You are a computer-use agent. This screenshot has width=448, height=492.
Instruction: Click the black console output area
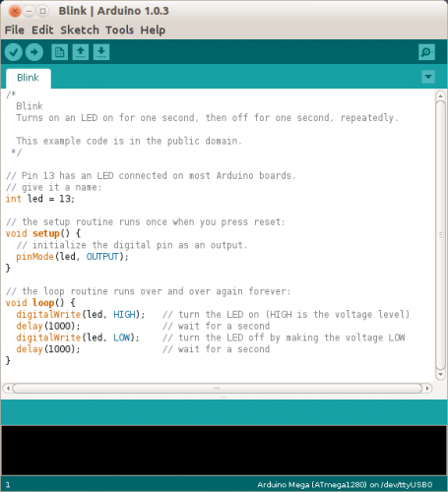tap(224, 451)
